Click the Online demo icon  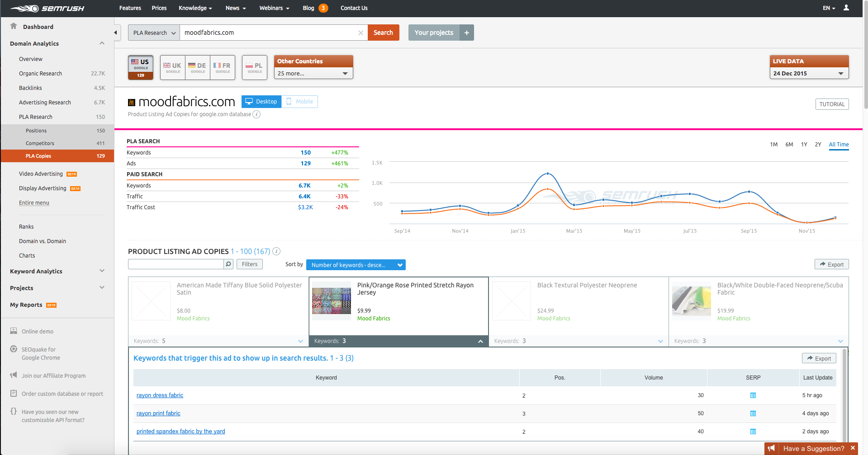(x=14, y=331)
